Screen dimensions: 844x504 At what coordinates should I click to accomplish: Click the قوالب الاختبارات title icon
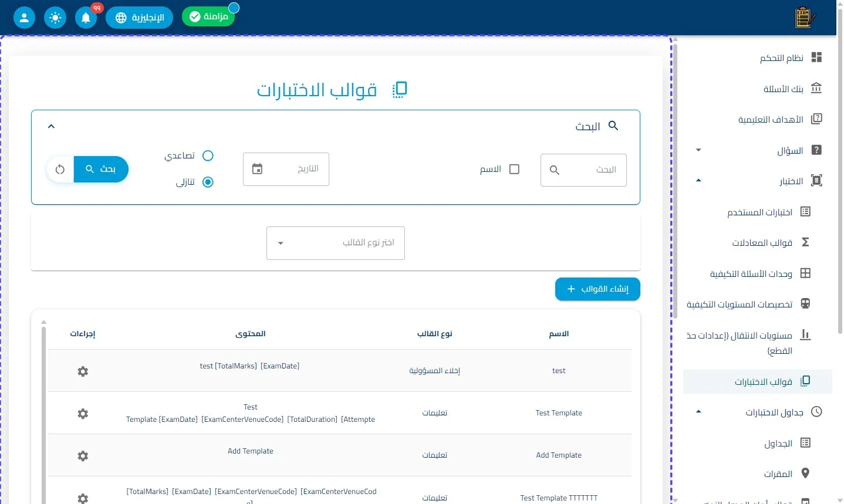[400, 90]
